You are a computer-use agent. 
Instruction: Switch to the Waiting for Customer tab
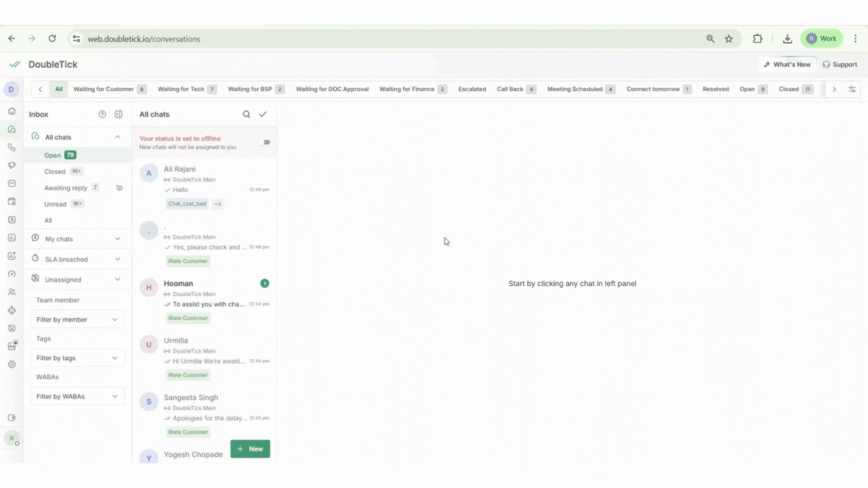pyautogui.click(x=103, y=90)
